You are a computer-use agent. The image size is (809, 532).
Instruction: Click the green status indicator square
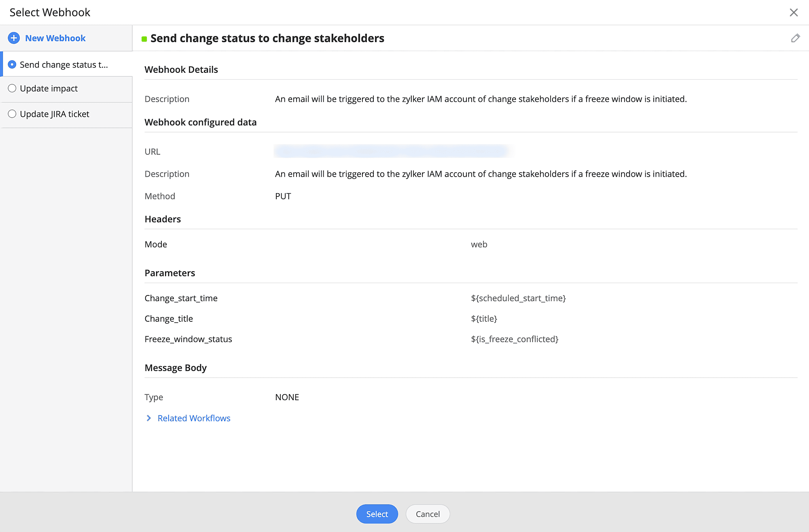pyautogui.click(x=144, y=39)
